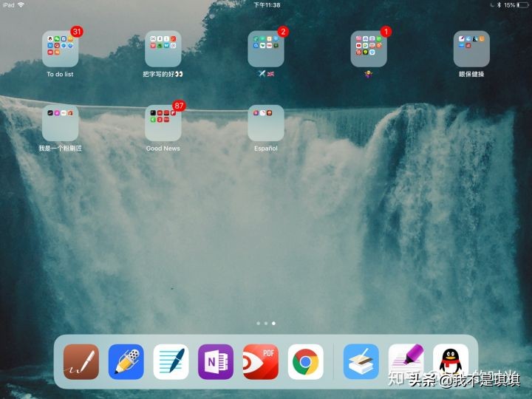Open QQ penguin app in dock
532x399 pixels.
[451, 361]
